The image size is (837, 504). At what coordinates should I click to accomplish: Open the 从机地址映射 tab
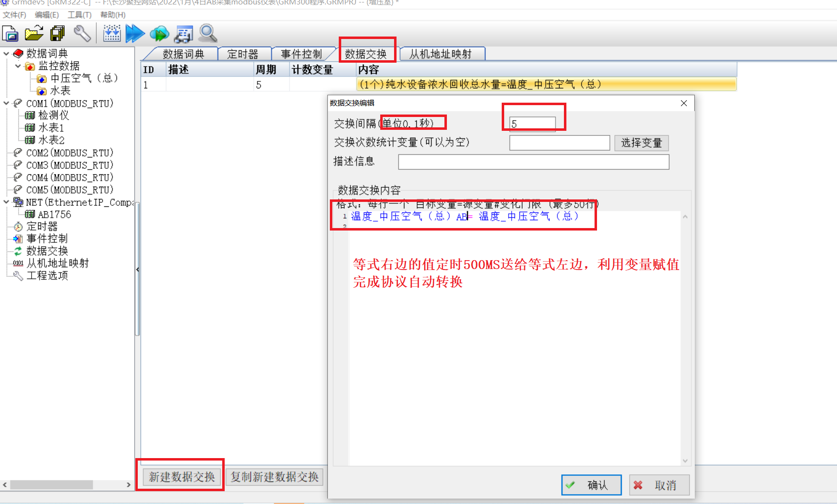pos(440,54)
